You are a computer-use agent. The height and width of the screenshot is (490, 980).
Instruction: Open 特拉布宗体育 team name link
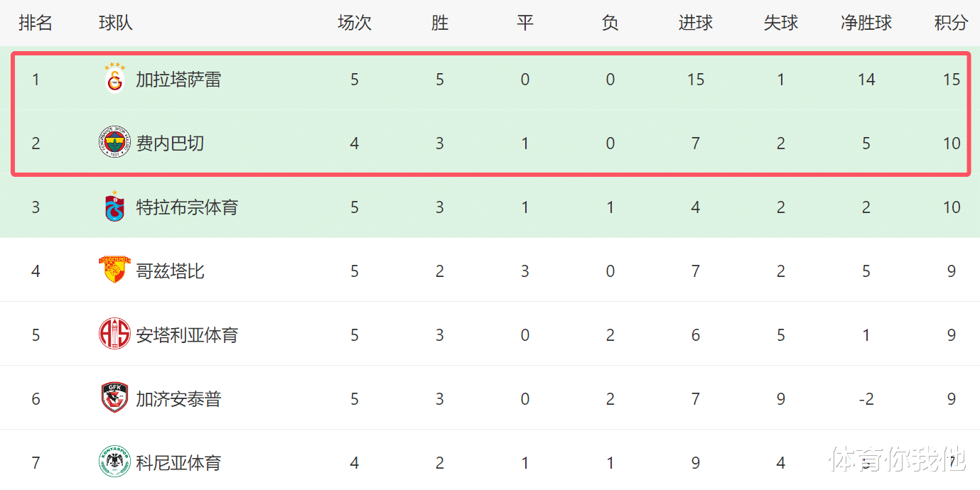coord(187,207)
